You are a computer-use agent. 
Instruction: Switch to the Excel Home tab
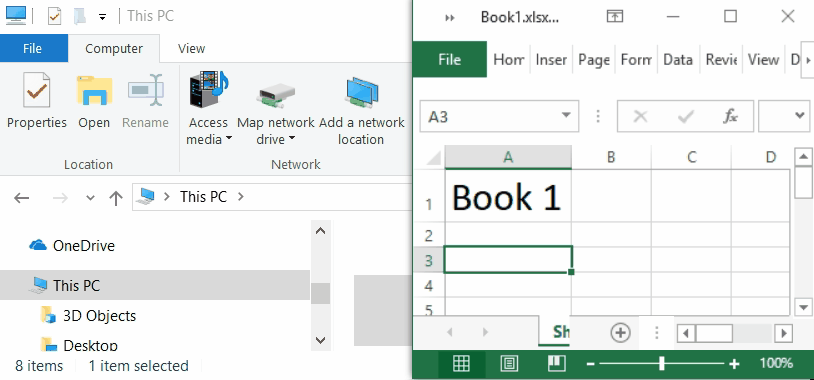tap(509, 60)
